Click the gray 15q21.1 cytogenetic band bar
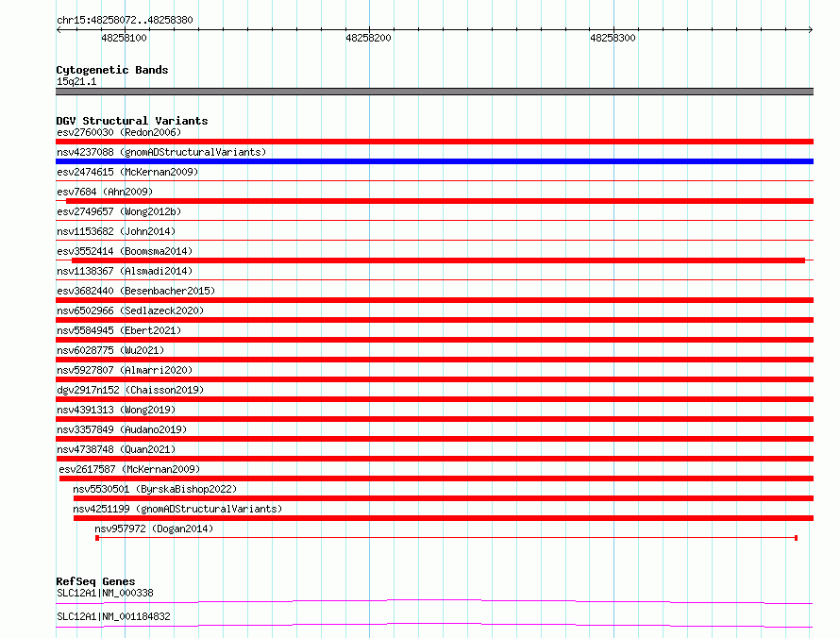Screen dimensions: 840x638 pos(434,92)
